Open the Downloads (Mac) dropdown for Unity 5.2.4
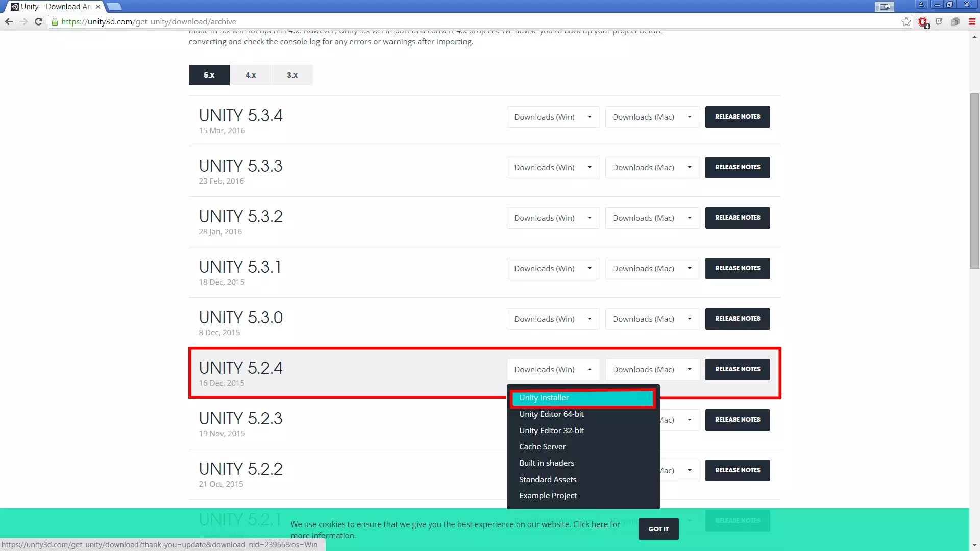The height and width of the screenshot is (551, 980). coord(652,369)
